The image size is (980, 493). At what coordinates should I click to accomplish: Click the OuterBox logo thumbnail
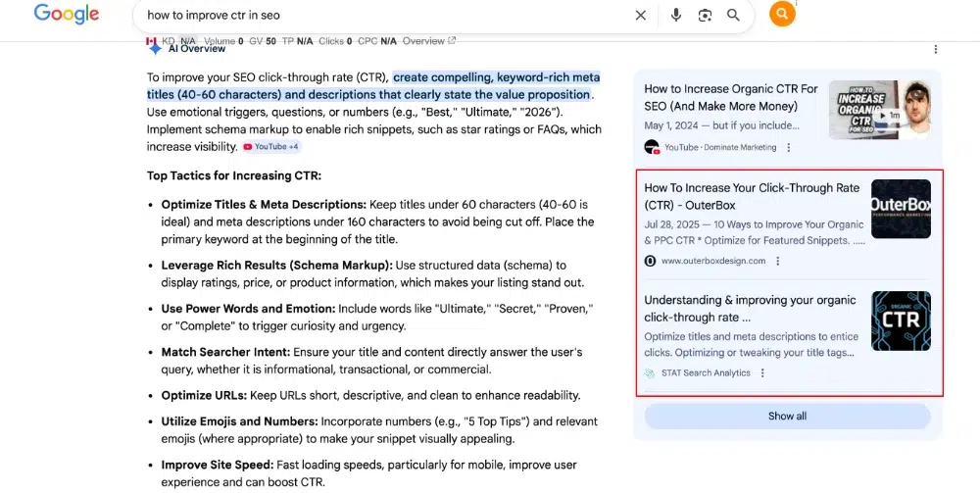901,209
